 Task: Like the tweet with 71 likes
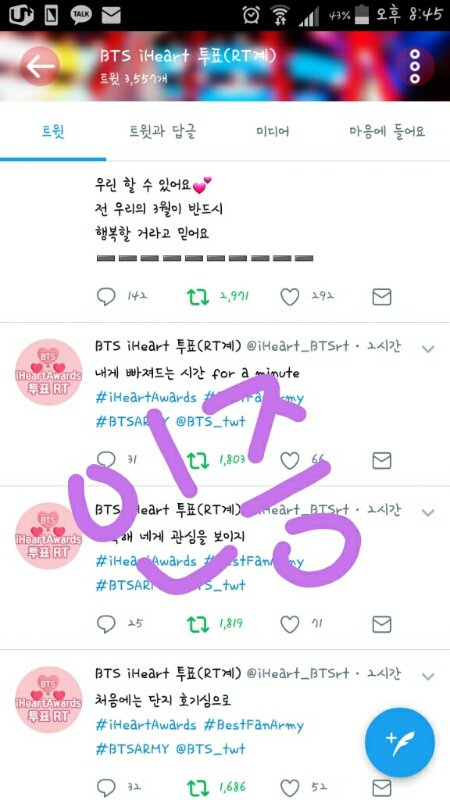290,624
